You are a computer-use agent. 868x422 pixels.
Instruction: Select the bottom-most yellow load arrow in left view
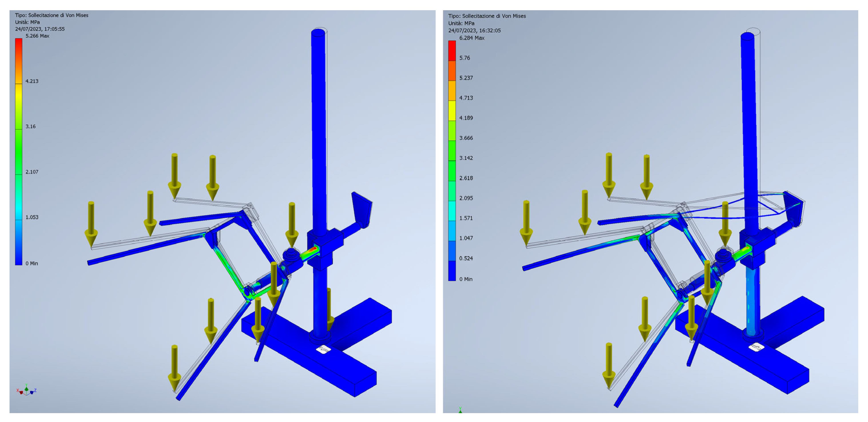pyautogui.click(x=174, y=367)
